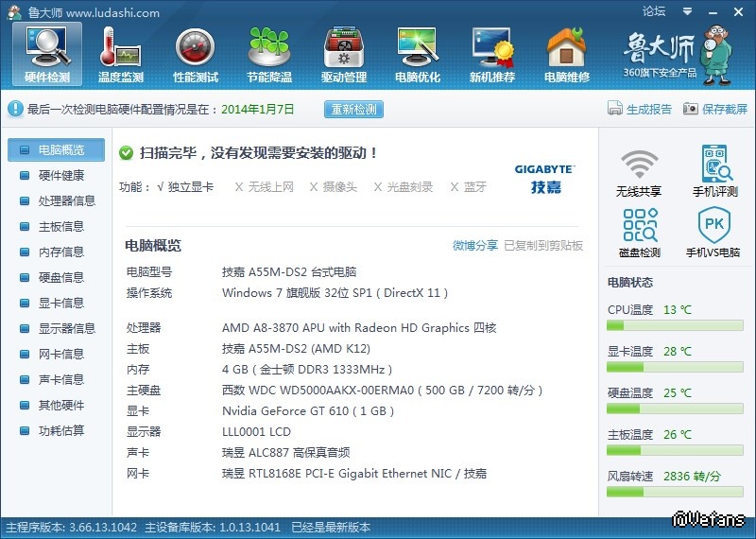Open 电脑维修 computer repair section
This screenshot has height=539, width=756.
566,55
